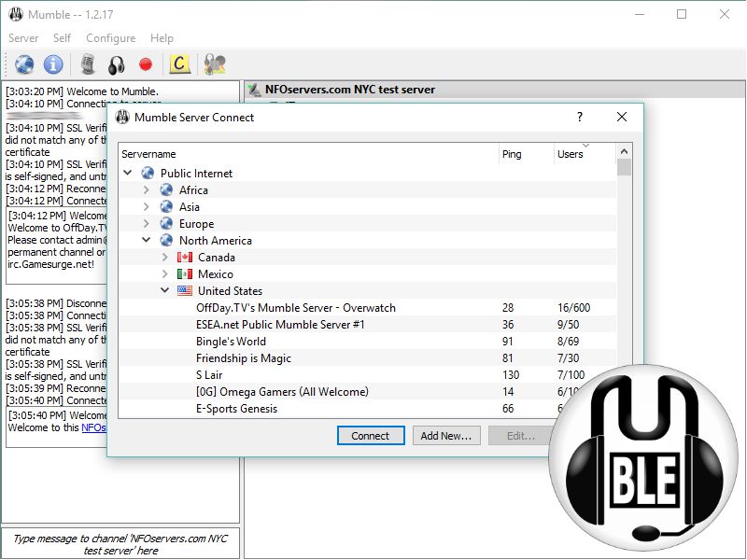
Task: Click the Audio Wizard people icon
Action: [215, 64]
